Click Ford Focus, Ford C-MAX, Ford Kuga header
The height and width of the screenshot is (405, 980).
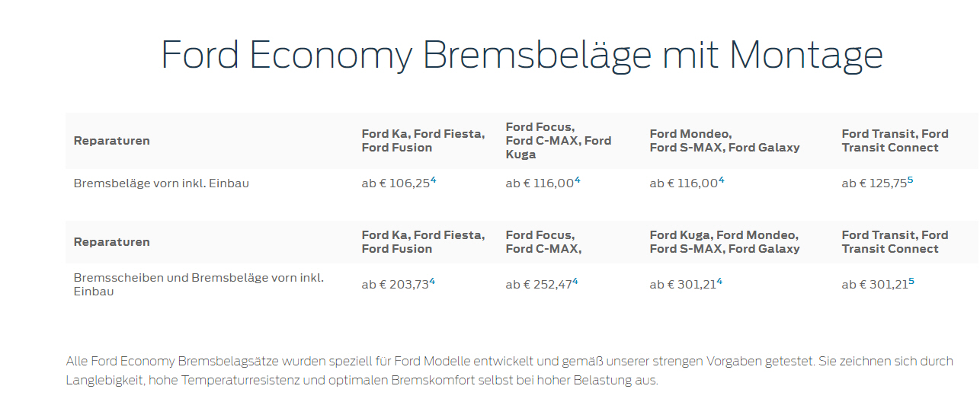click(x=559, y=141)
